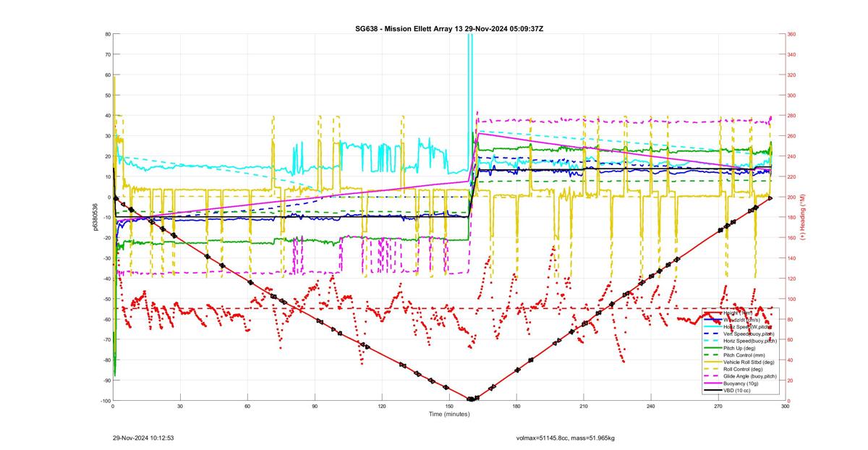Click the solid black VBD legend line sample
868x450 pixels.
(713, 391)
